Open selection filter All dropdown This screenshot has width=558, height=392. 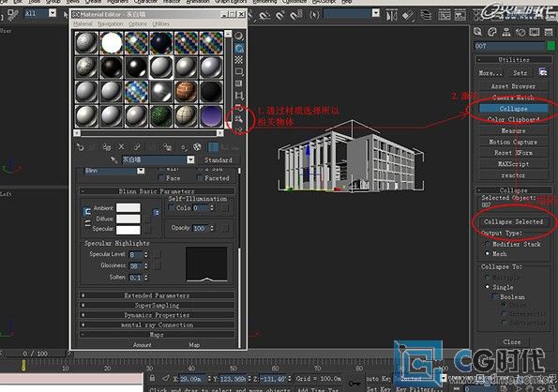53,13
